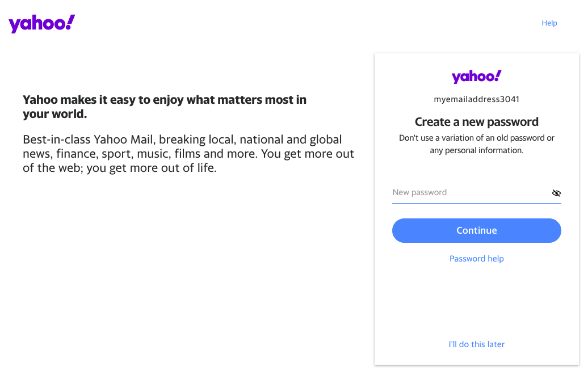Click the Yahoo logo inside the sign-in card
The image size is (588, 388).
point(476,77)
